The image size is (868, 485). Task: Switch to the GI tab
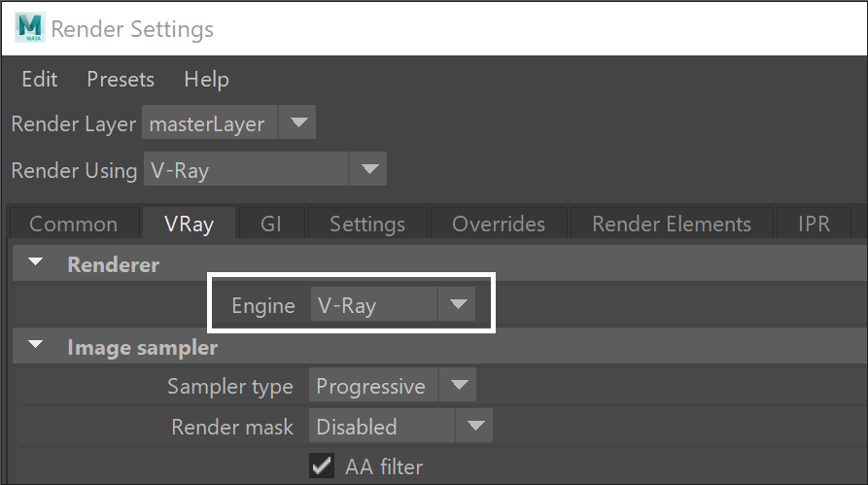[x=271, y=224]
